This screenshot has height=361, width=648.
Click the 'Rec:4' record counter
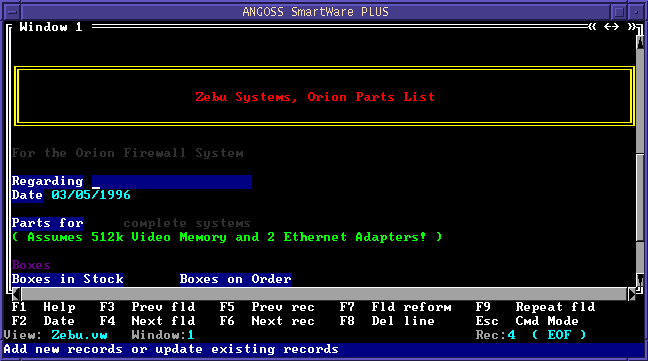pos(496,335)
